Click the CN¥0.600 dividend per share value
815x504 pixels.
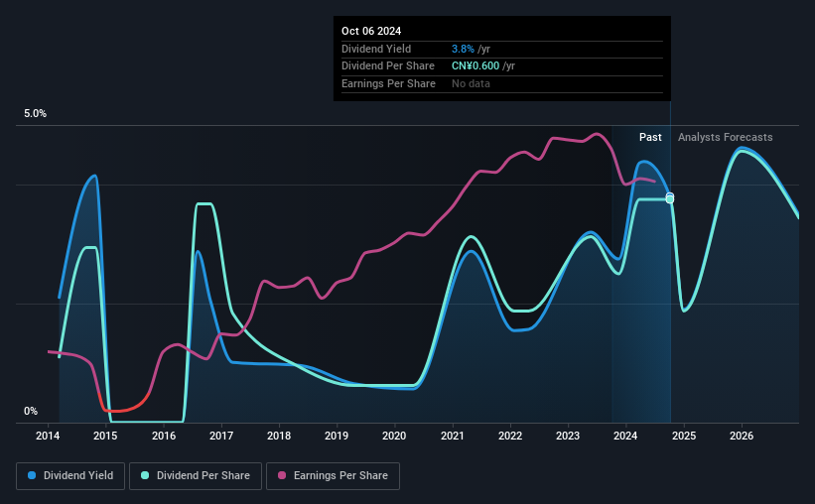tap(475, 66)
